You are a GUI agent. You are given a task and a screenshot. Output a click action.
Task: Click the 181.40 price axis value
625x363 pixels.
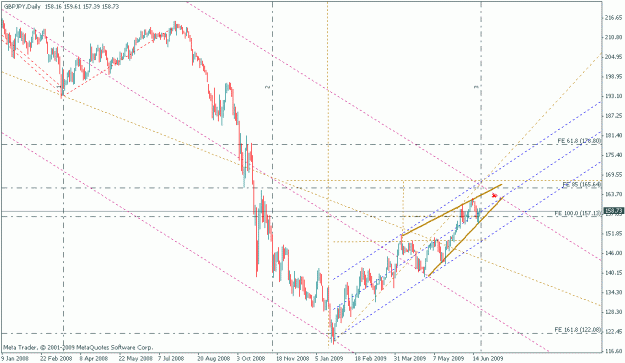(613, 135)
